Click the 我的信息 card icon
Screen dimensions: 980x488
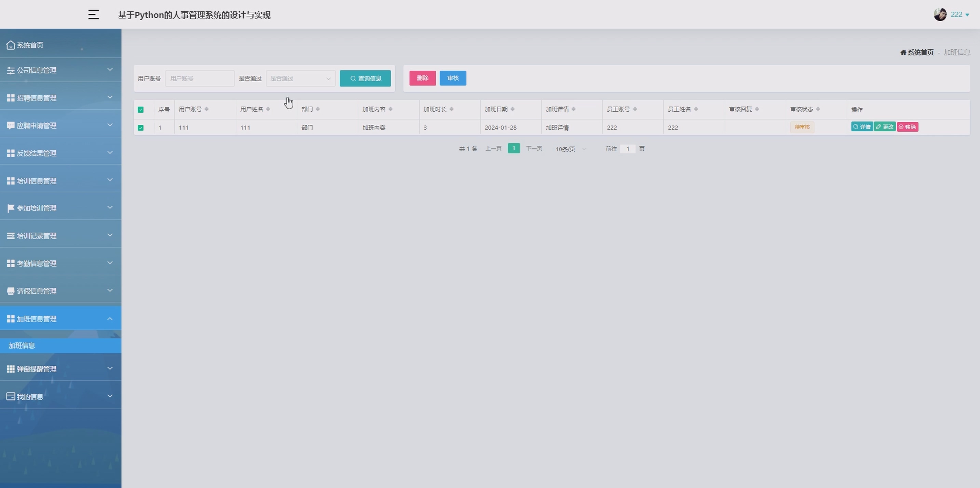click(11, 396)
